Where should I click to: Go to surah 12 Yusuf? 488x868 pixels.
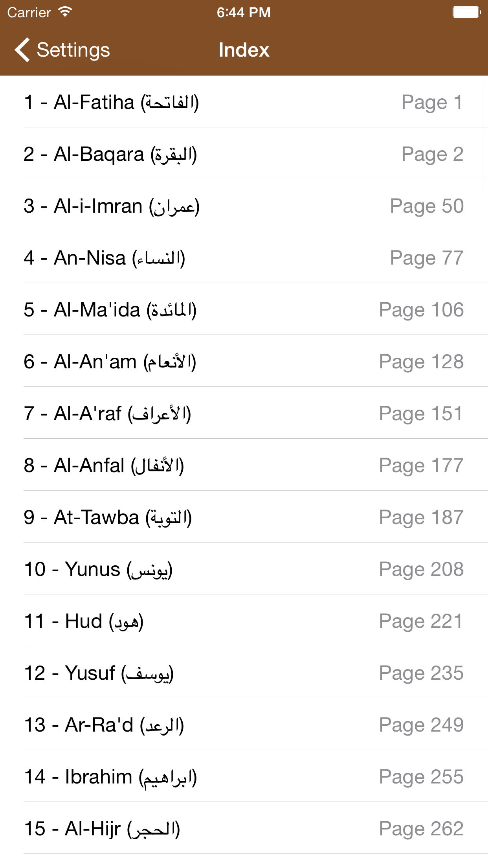99,673
